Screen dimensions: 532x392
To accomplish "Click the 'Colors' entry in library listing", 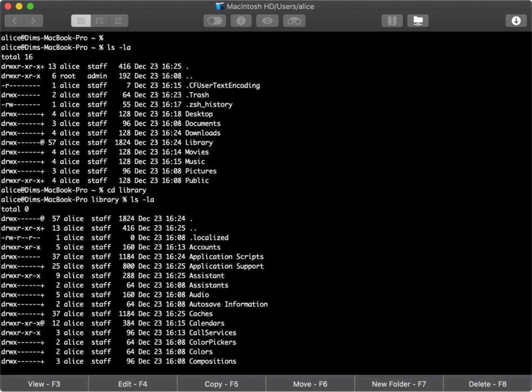I will point(201,352).
